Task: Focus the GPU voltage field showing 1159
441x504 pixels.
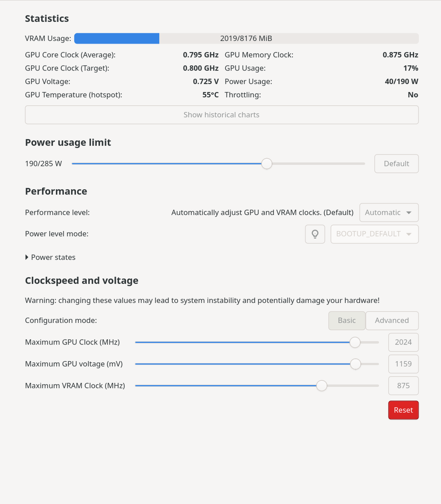Action: 403,364
